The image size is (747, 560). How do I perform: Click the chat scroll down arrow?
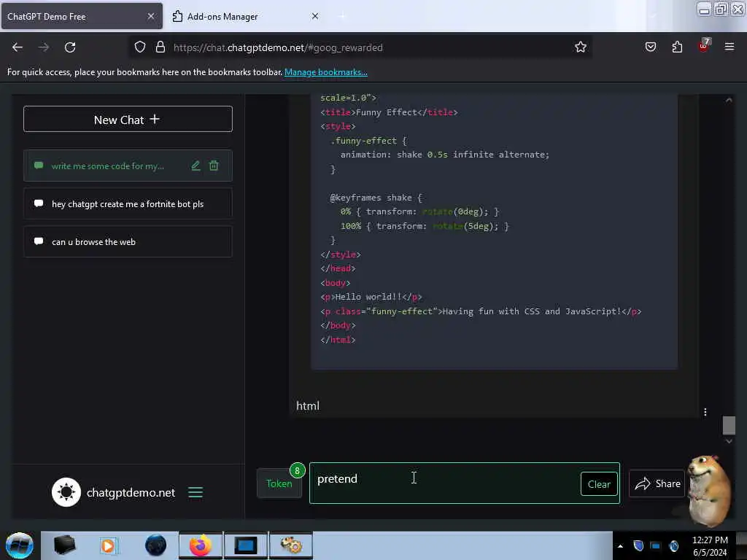pyautogui.click(x=729, y=441)
